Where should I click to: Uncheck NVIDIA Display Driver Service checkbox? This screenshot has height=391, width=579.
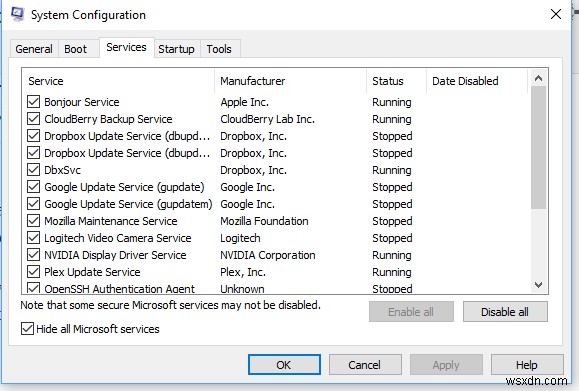tap(33, 254)
